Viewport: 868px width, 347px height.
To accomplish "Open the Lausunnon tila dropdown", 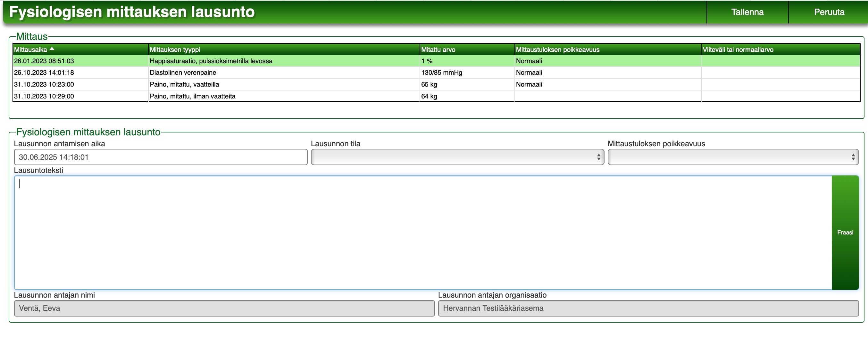I will click(457, 157).
